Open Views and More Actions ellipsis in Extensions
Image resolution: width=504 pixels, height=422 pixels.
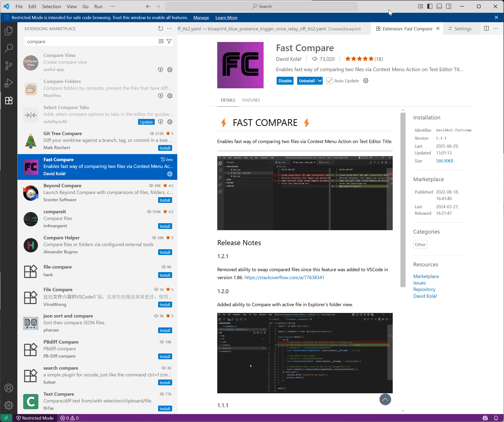[169, 29]
